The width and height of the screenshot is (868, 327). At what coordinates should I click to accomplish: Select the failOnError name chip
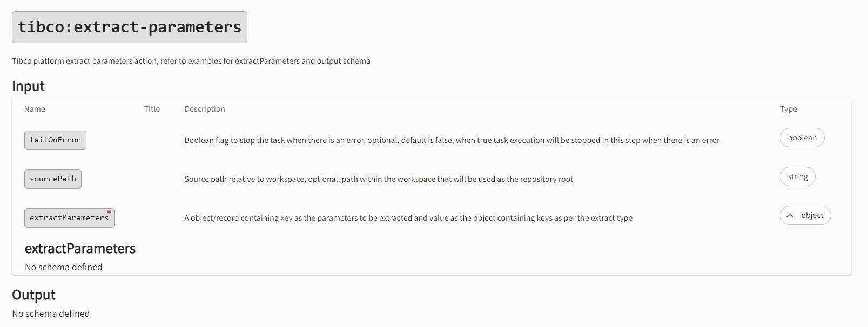(55, 140)
